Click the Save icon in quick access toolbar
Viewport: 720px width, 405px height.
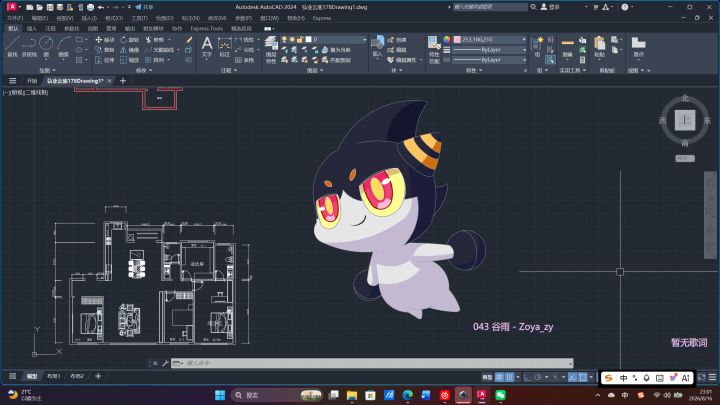[50, 7]
